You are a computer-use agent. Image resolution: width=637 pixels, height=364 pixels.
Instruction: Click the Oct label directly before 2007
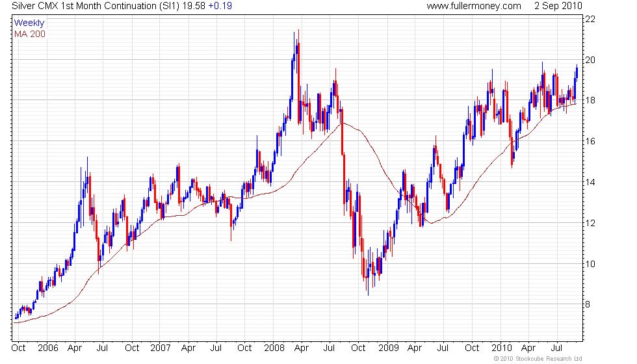coord(132,348)
